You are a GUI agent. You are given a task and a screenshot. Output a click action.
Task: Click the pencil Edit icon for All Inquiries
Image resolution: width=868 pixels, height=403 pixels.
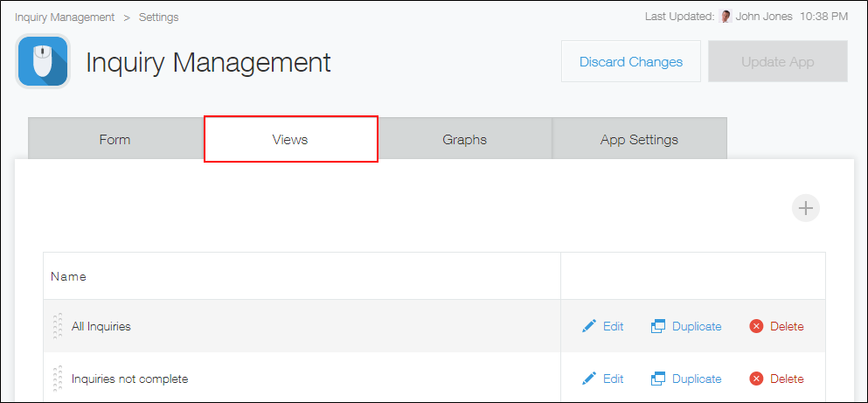coord(590,326)
